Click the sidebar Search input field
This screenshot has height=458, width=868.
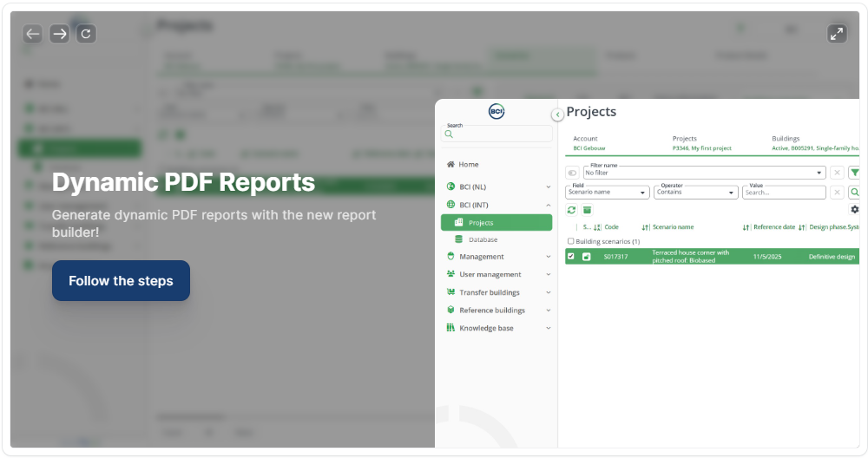[496, 134]
